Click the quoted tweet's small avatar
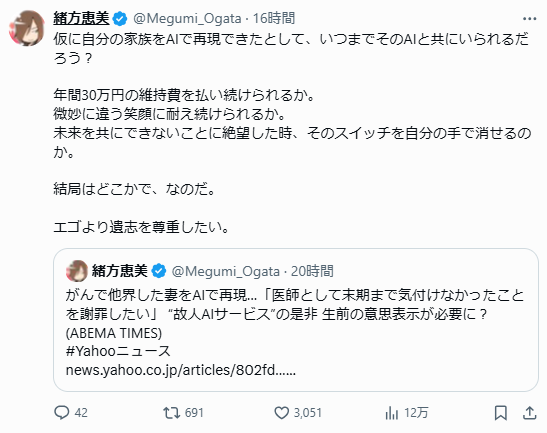 [77, 271]
